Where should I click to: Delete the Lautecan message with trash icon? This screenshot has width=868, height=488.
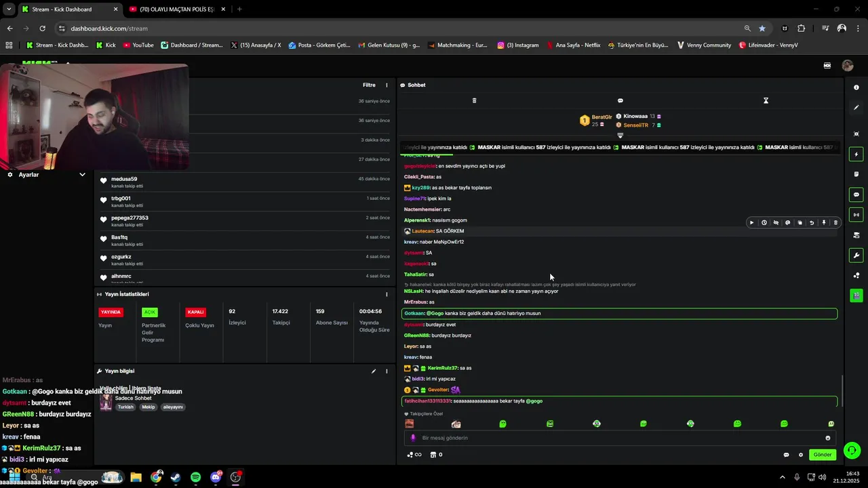835,222
